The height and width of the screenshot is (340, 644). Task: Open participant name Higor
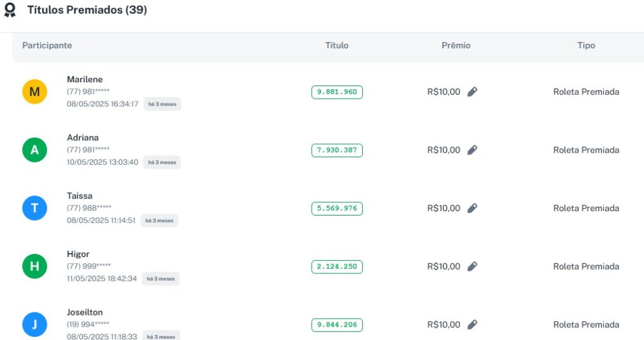[79, 255]
